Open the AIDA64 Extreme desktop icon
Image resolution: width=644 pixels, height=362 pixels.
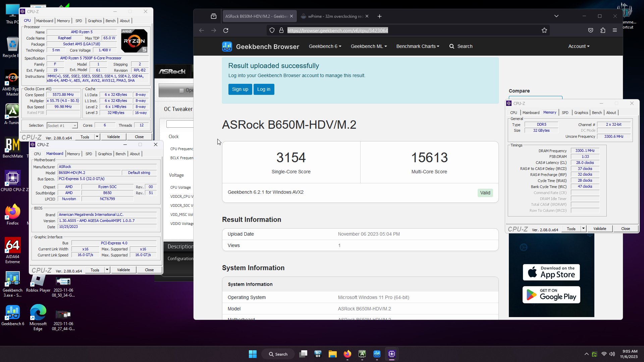coord(12,250)
